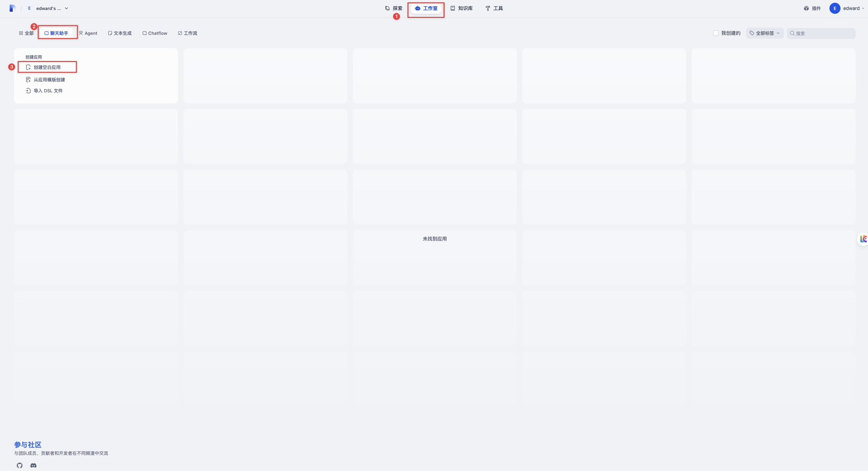Filter by 工作流 app type

tap(188, 33)
